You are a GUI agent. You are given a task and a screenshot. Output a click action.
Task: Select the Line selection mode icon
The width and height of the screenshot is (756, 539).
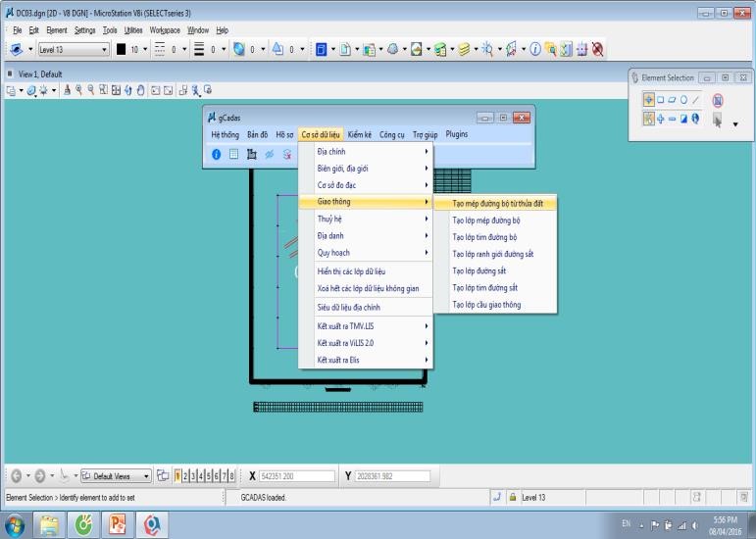pyautogui.click(x=696, y=101)
